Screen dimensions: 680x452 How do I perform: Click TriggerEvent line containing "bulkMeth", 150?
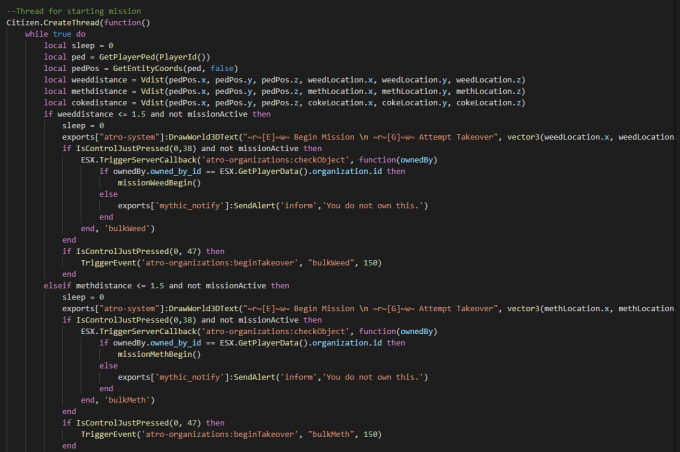(x=231, y=434)
